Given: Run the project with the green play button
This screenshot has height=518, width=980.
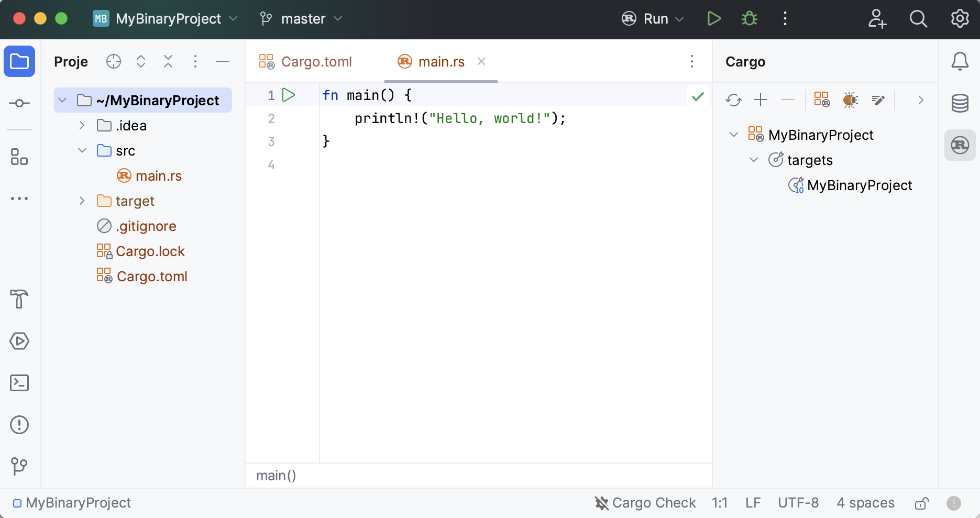Looking at the screenshot, I should click(713, 18).
